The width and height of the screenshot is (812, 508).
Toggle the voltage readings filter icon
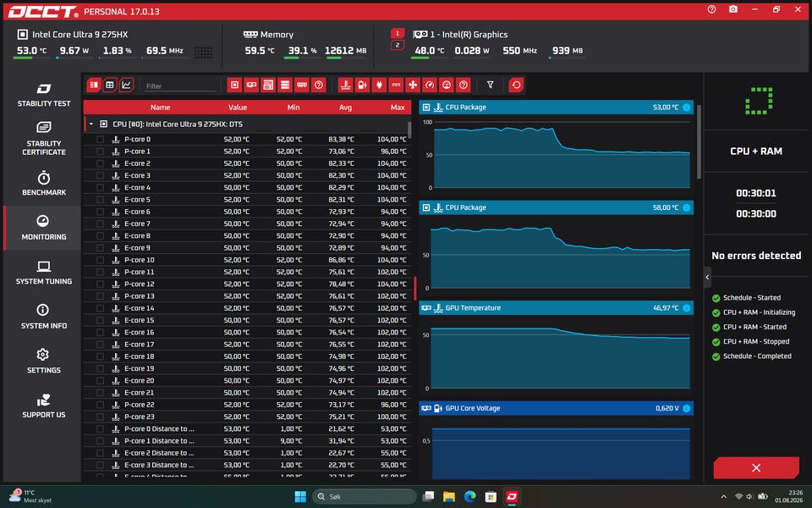[x=363, y=85]
